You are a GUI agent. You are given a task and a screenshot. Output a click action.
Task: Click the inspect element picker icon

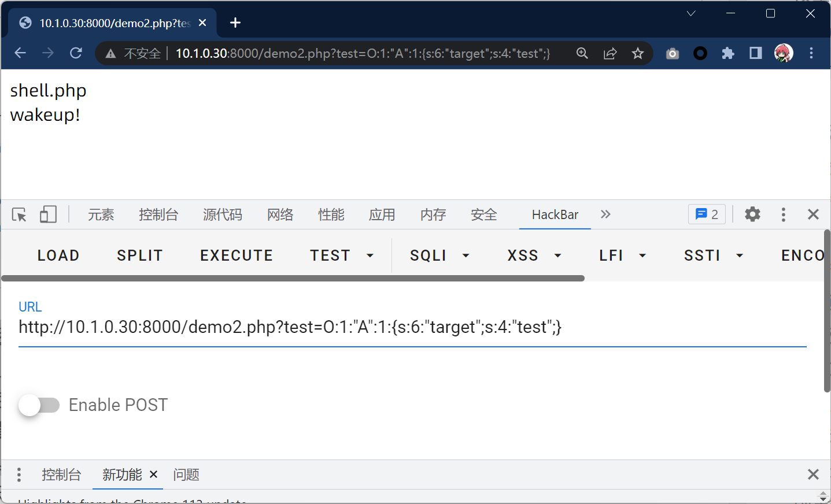coord(19,215)
